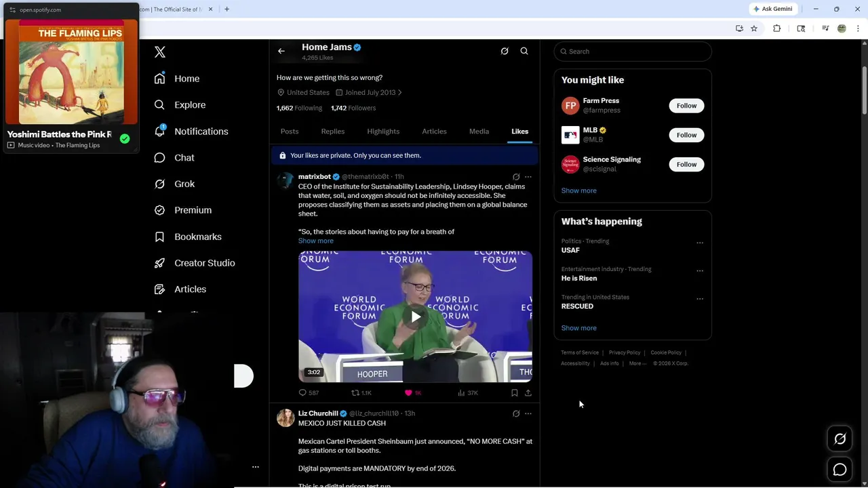Image resolution: width=868 pixels, height=488 pixels.
Task: Open Grok in the sidebar
Action: [174, 184]
